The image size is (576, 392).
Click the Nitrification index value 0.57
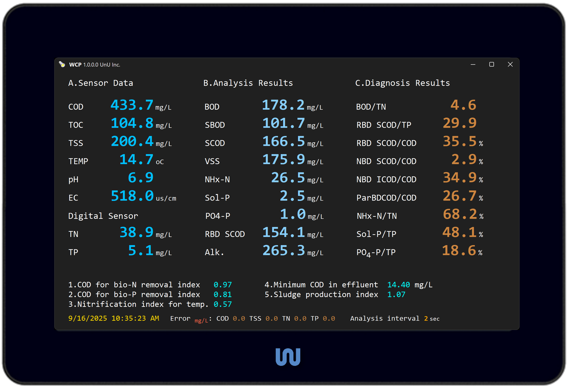point(223,304)
